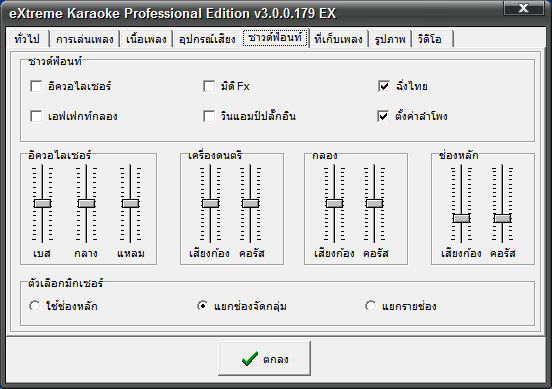
Task: Go to the อุปกรณ์เสียง tab
Action: [x=207, y=39]
